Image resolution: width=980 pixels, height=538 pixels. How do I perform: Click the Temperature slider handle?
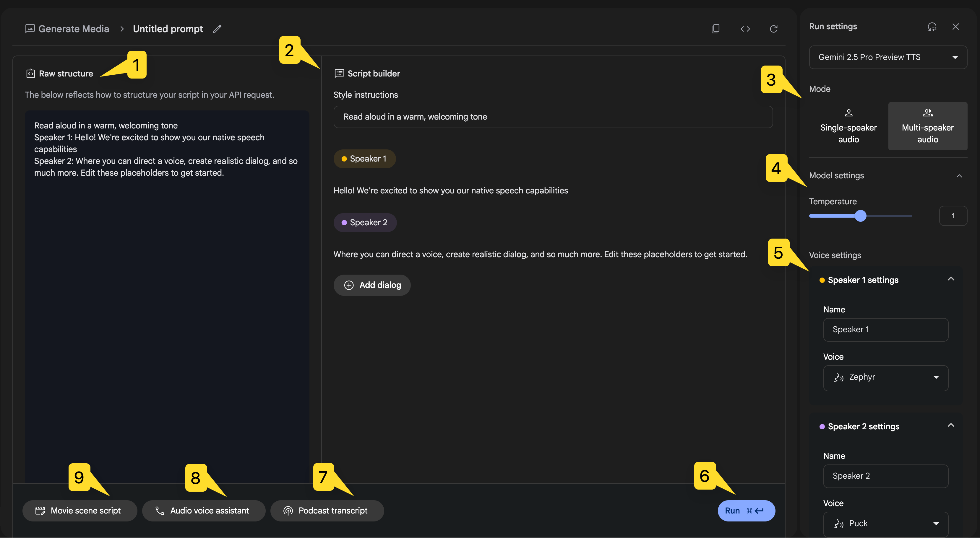[x=861, y=216]
